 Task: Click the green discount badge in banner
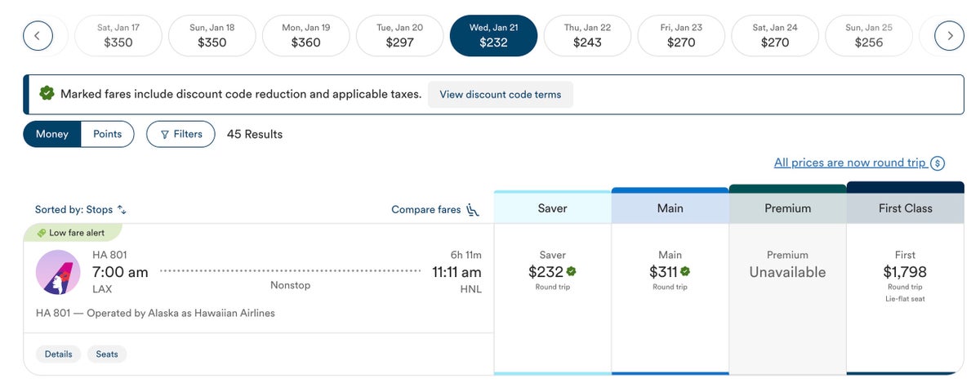pyautogui.click(x=47, y=94)
